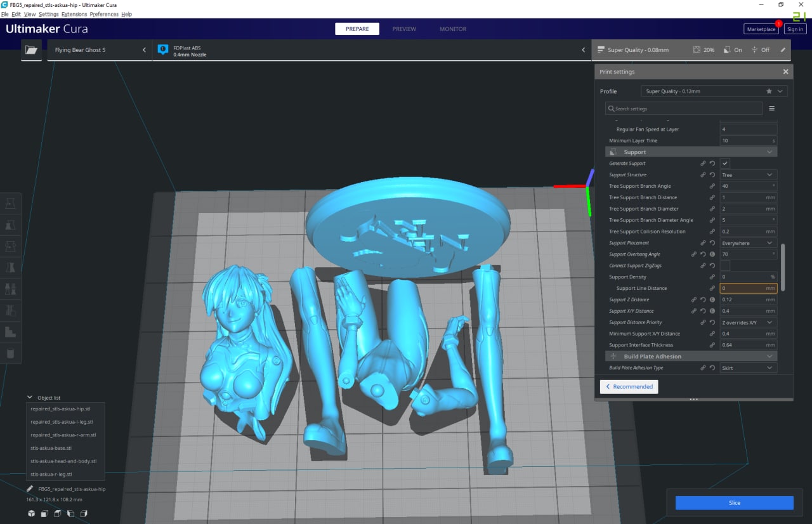Viewport: 812px width, 524px height.
Task: Open Build Plate Adhesion Type dropdown
Action: point(749,368)
